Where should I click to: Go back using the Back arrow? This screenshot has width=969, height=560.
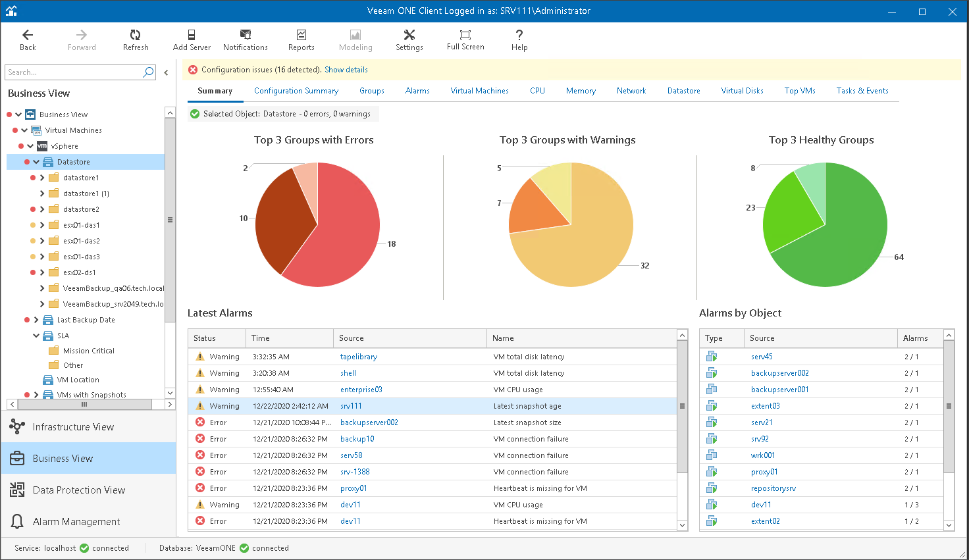28,36
